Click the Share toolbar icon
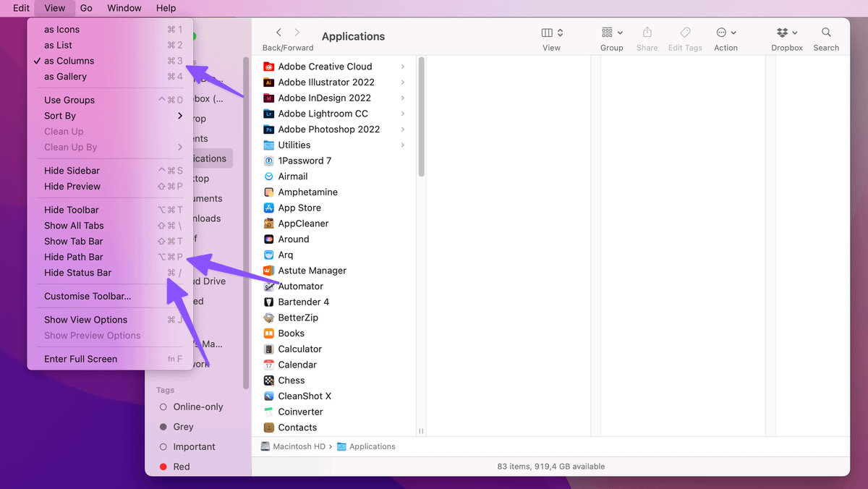Screen dimensions: 868x489 [x=647, y=33]
